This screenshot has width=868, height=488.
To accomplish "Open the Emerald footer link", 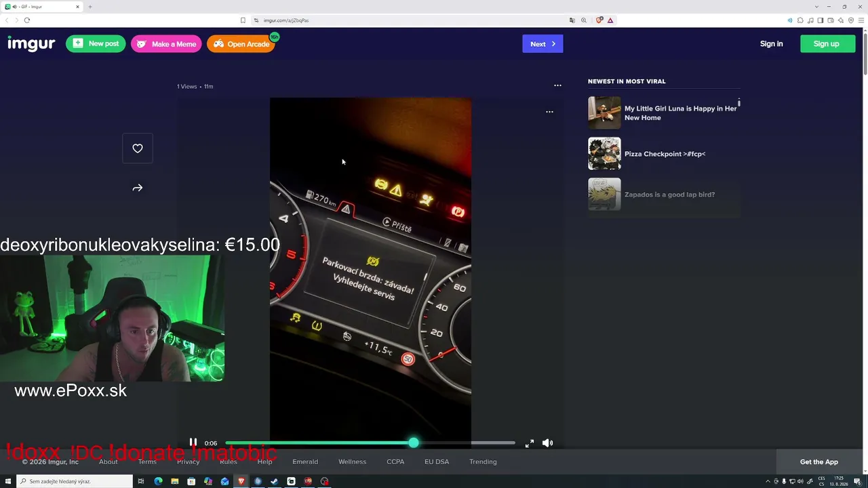I will [x=305, y=462].
